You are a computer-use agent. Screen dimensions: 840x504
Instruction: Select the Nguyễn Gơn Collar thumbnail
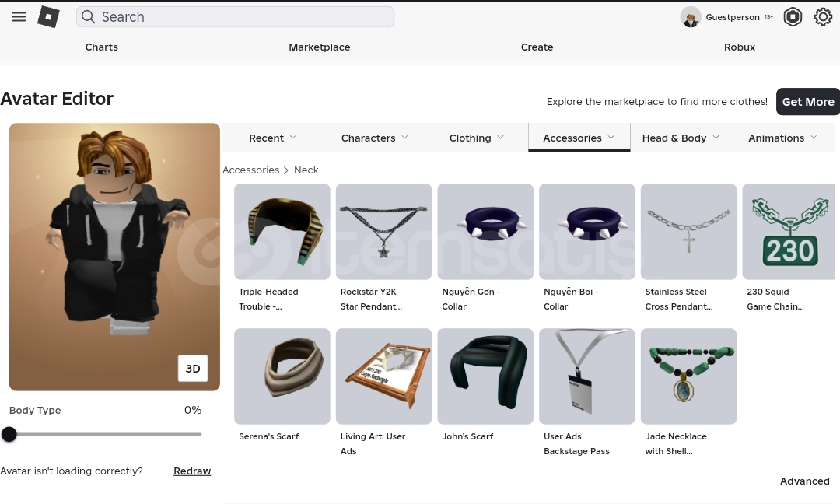pyautogui.click(x=485, y=231)
